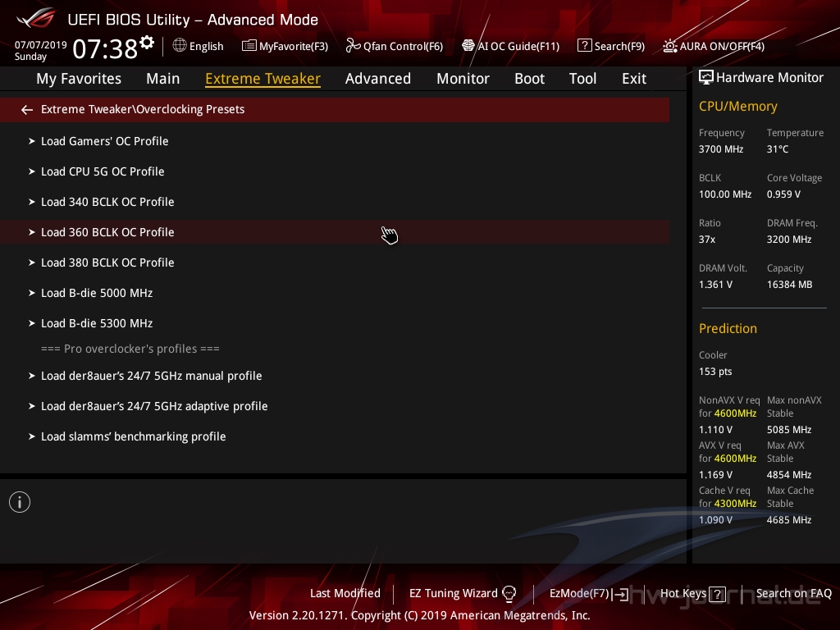840x630 pixels.
Task: Click the MyFavorite list icon
Action: [x=249, y=46]
